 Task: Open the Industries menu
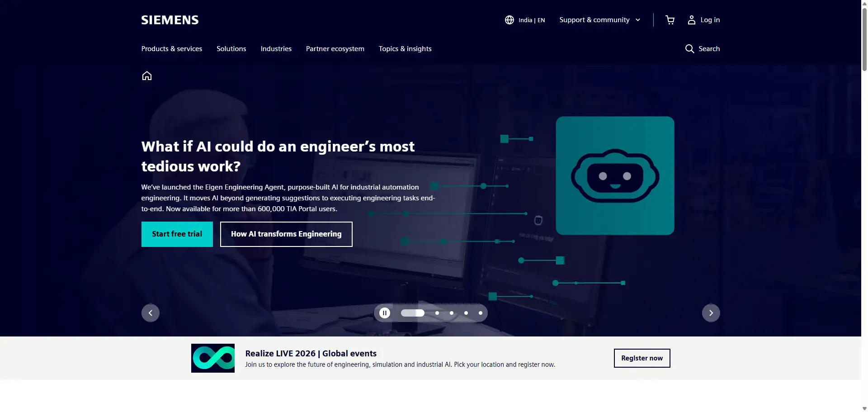pos(276,49)
